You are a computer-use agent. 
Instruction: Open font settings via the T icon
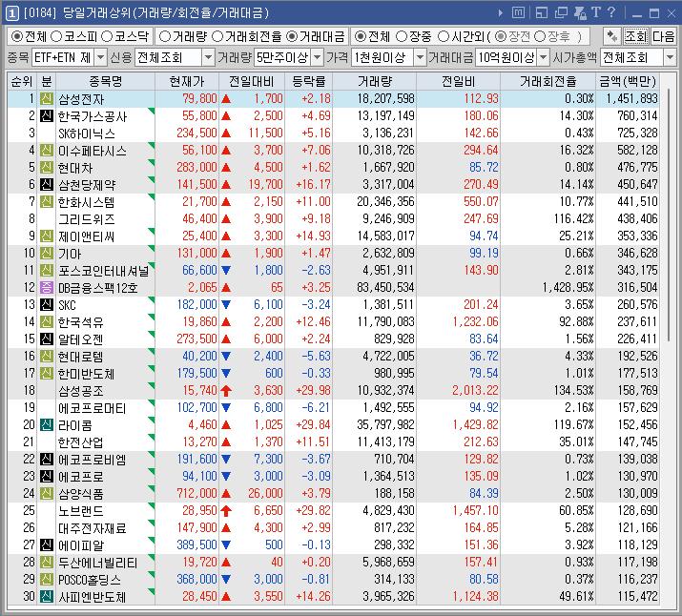click(x=596, y=12)
